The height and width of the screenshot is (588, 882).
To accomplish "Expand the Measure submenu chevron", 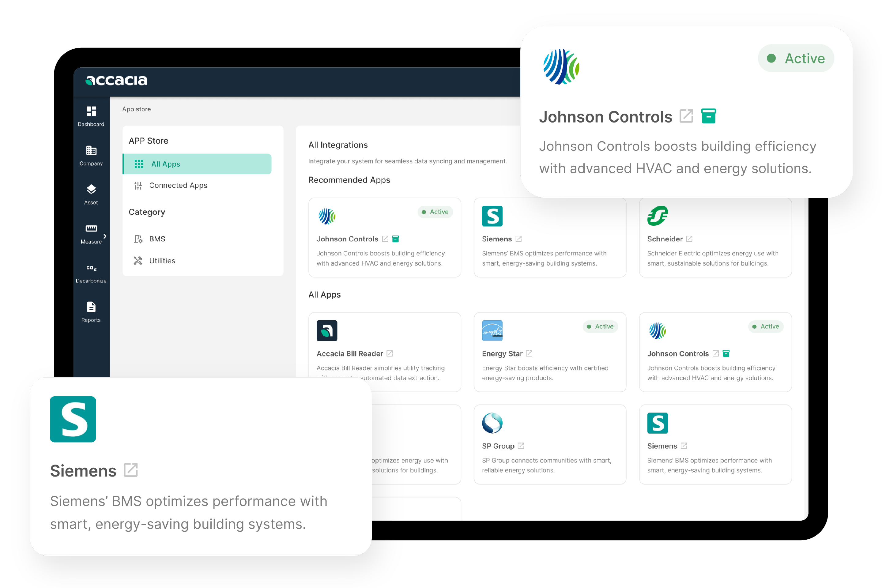I will 105,236.
